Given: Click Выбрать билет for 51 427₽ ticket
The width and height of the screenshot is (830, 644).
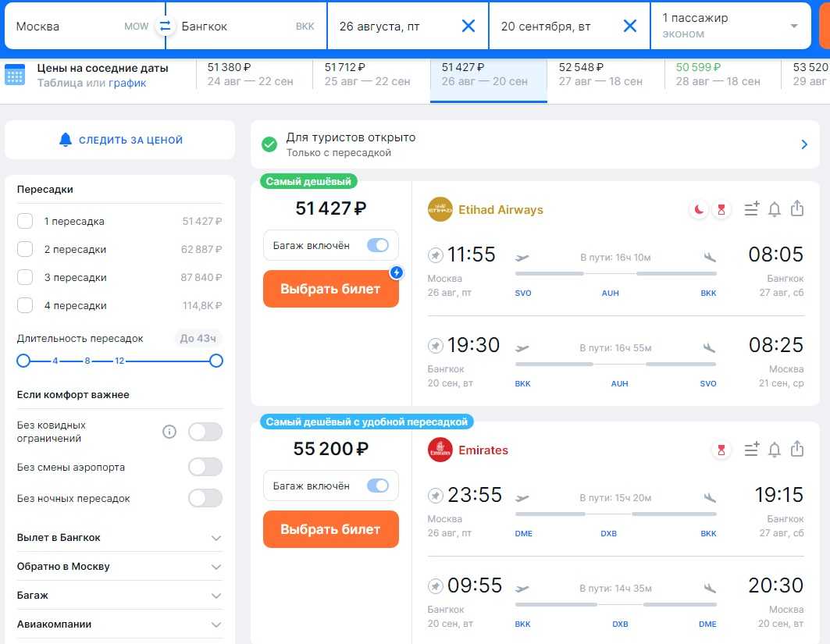Looking at the screenshot, I should tap(330, 289).
